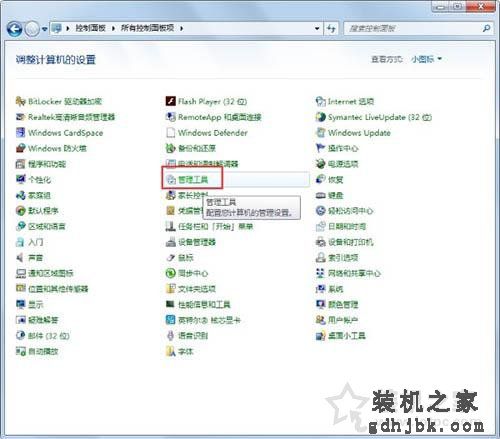
Task: Click the Windows CardSpace icon
Action: (21, 133)
